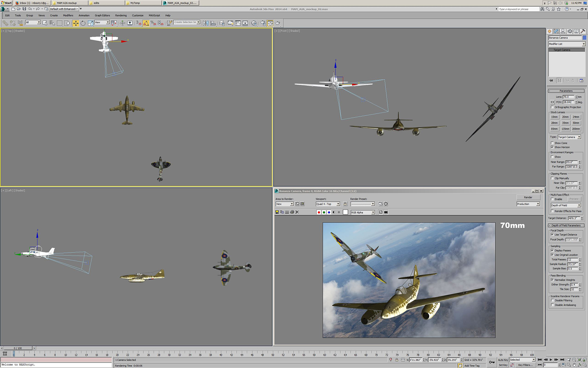Toggle the Angle Snap tool
588x368 pixels.
(146, 23)
